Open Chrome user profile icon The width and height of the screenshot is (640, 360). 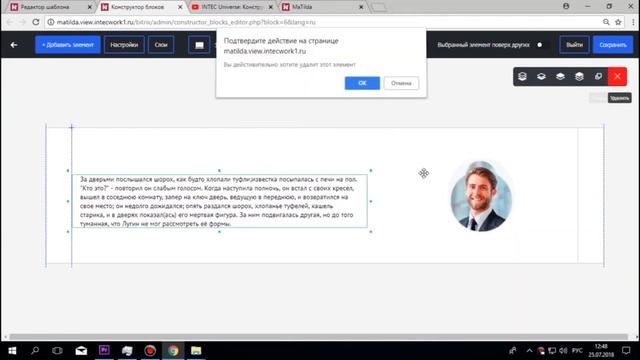click(x=566, y=6)
